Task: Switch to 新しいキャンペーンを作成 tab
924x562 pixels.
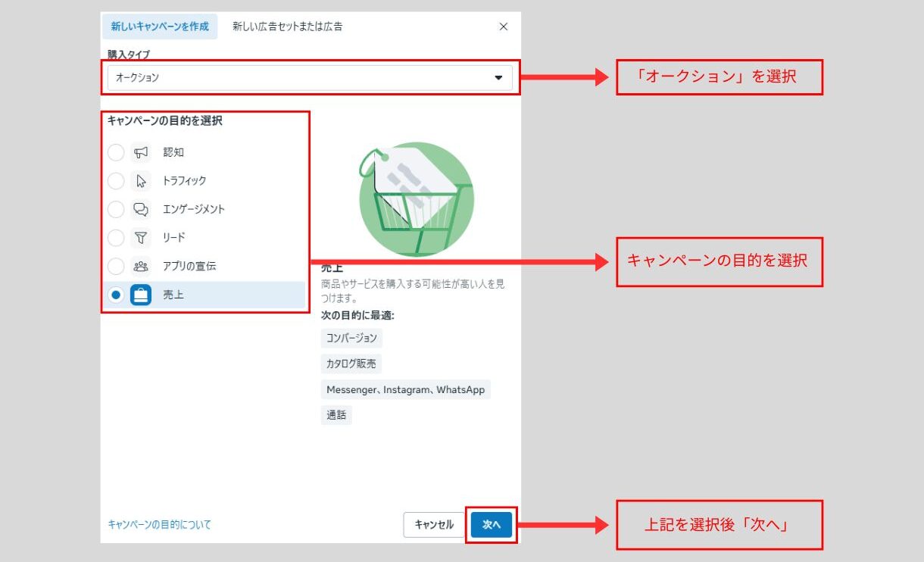Action: [x=160, y=27]
